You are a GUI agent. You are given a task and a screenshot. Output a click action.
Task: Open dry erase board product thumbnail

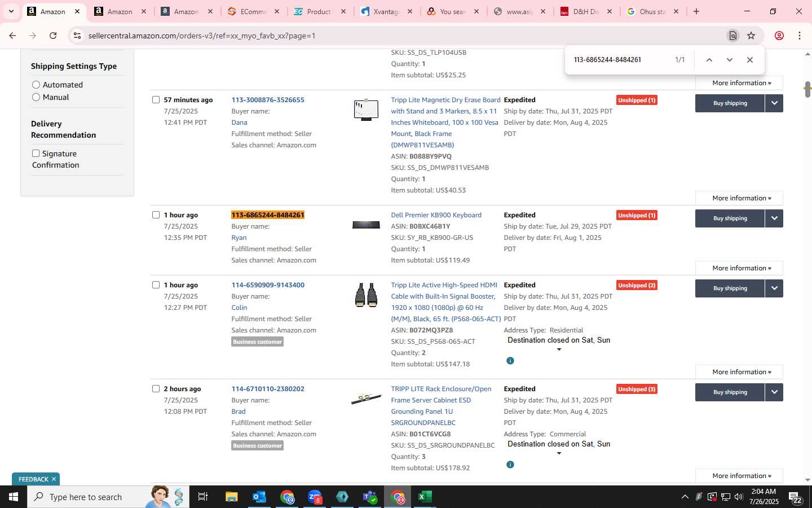pos(366,110)
